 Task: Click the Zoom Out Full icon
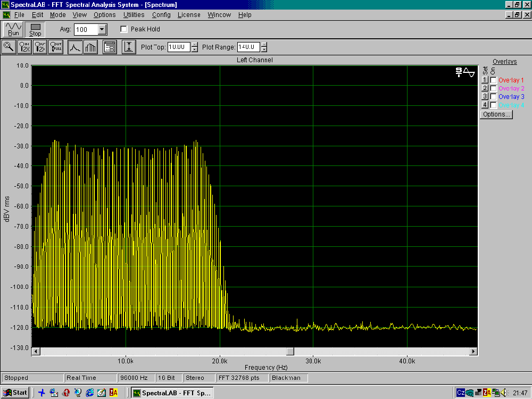(56, 47)
